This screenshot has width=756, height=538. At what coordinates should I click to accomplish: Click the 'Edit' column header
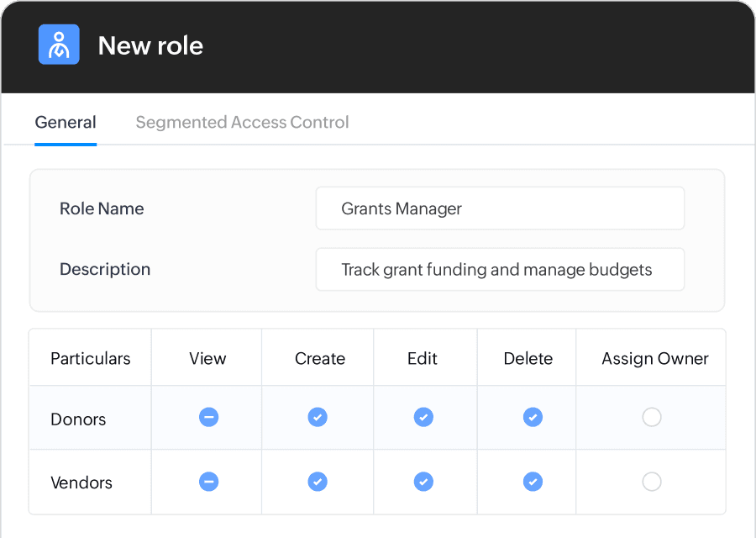(423, 358)
